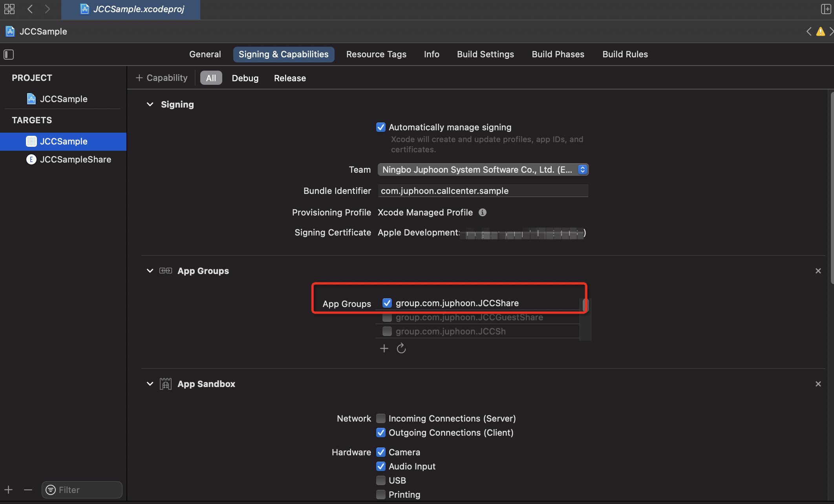Click the + Capability button
The height and width of the screenshot is (504, 834).
161,78
